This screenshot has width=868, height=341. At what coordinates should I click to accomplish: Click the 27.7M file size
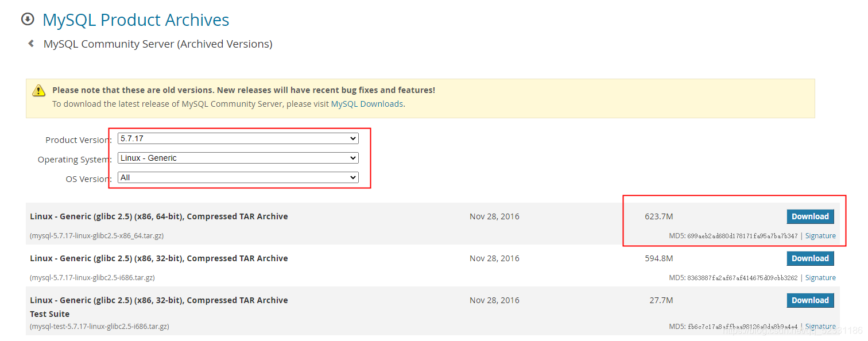click(661, 300)
